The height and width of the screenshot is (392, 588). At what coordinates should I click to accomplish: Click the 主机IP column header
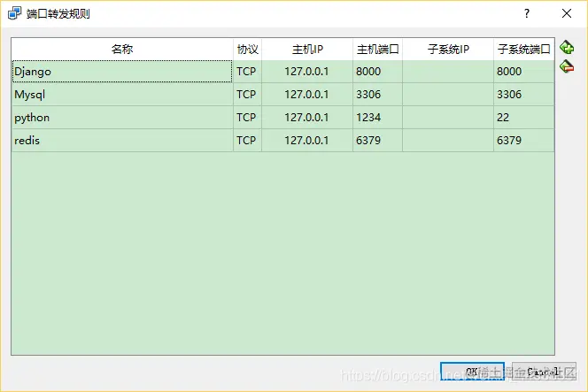(307, 49)
